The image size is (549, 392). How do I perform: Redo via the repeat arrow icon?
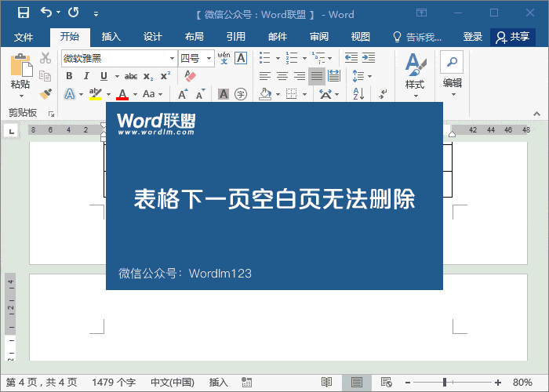click(x=74, y=13)
